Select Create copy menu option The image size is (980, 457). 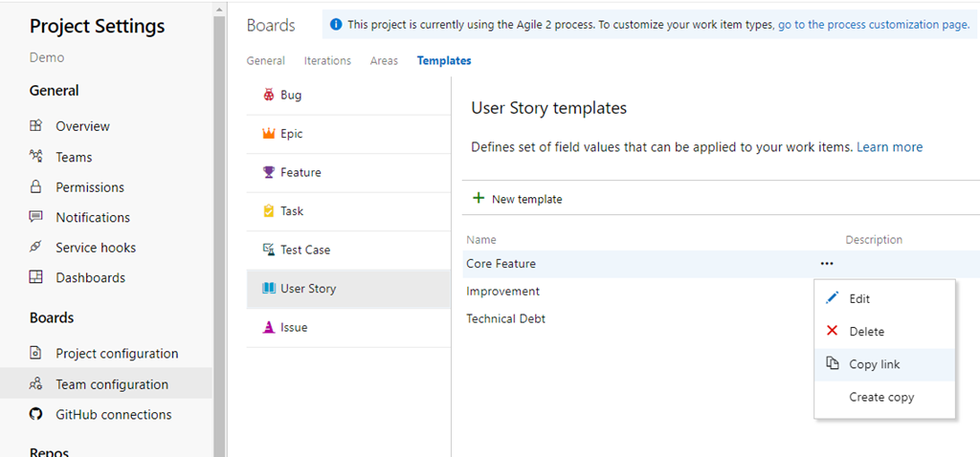pyautogui.click(x=881, y=397)
